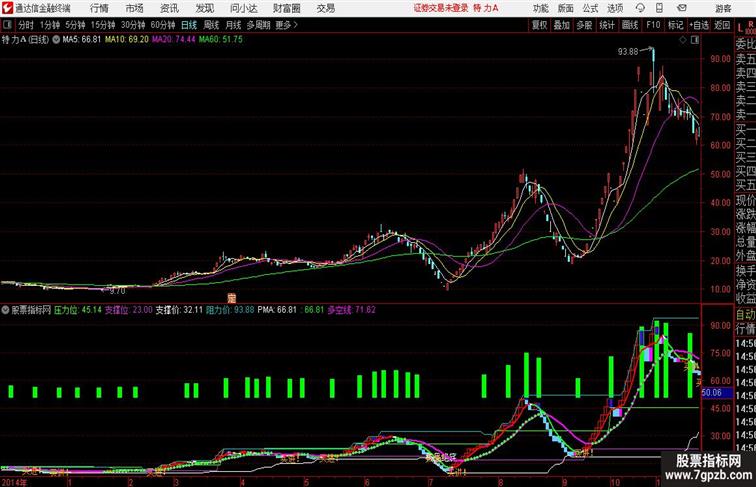Open the 选项 menu
756x487 pixels.
point(615,8)
